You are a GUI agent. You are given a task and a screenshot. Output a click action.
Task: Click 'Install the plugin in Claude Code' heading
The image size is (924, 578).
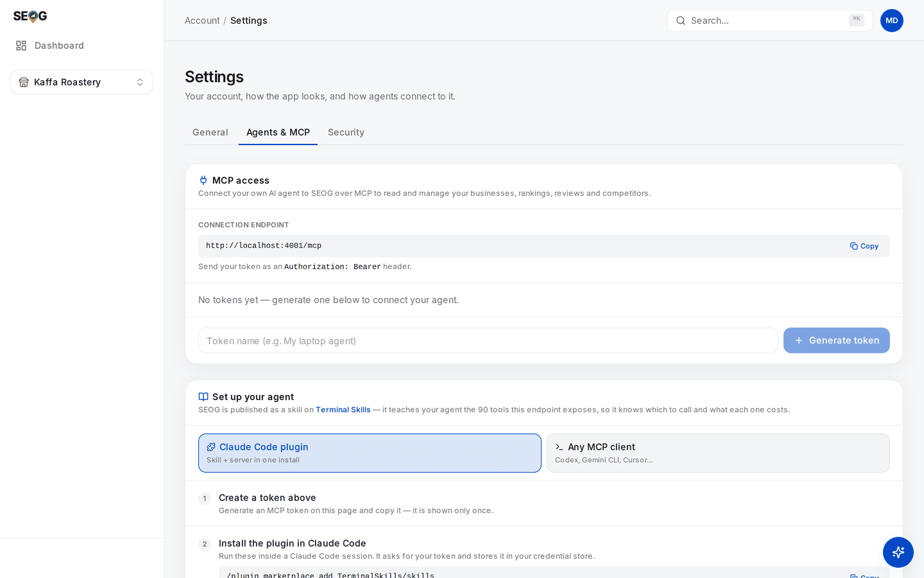tap(293, 543)
